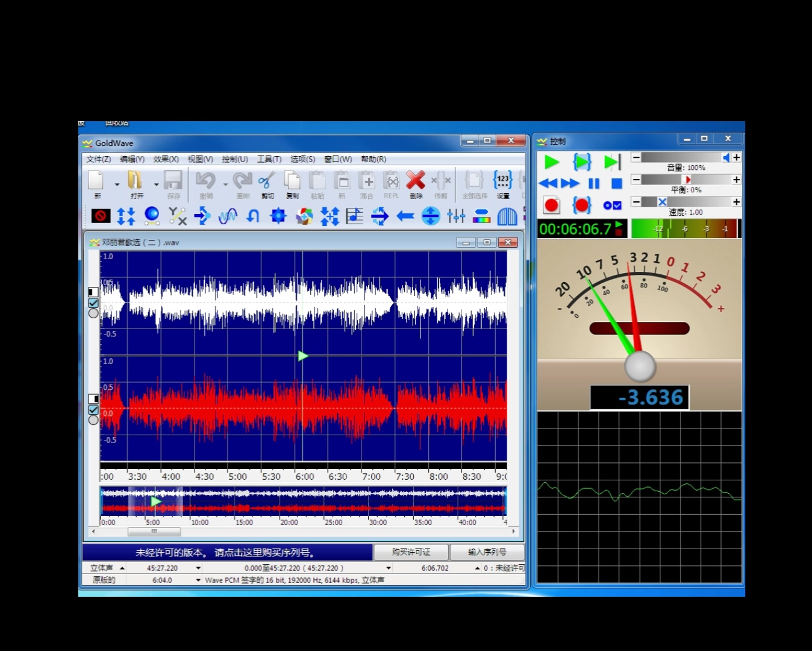
Task: Click the blue up-down arrows effect icon
Action: pyautogui.click(x=126, y=216)
